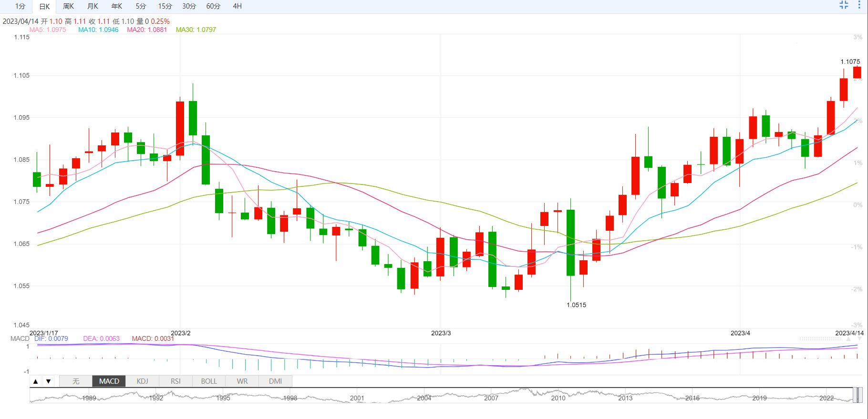This screenshot has height=419, width=868.
Task: Click 2016 on the overview timeline
Action: pos(692,398)
